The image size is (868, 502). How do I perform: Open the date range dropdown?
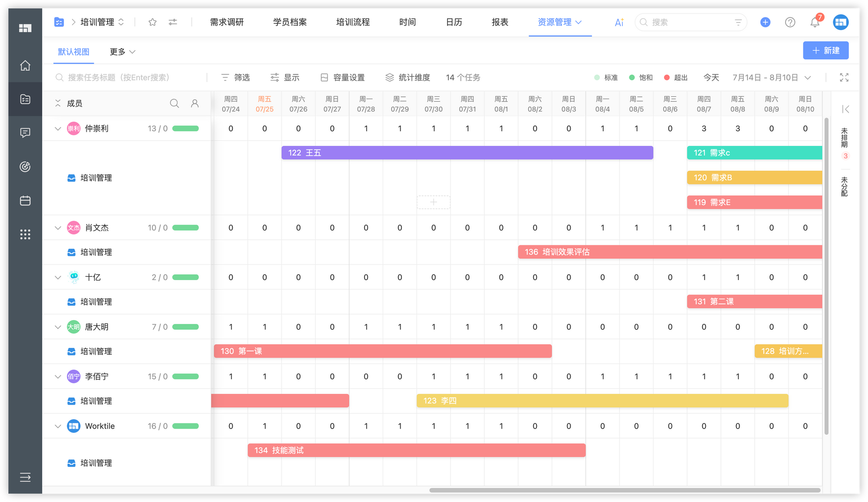tap(771, 77)
